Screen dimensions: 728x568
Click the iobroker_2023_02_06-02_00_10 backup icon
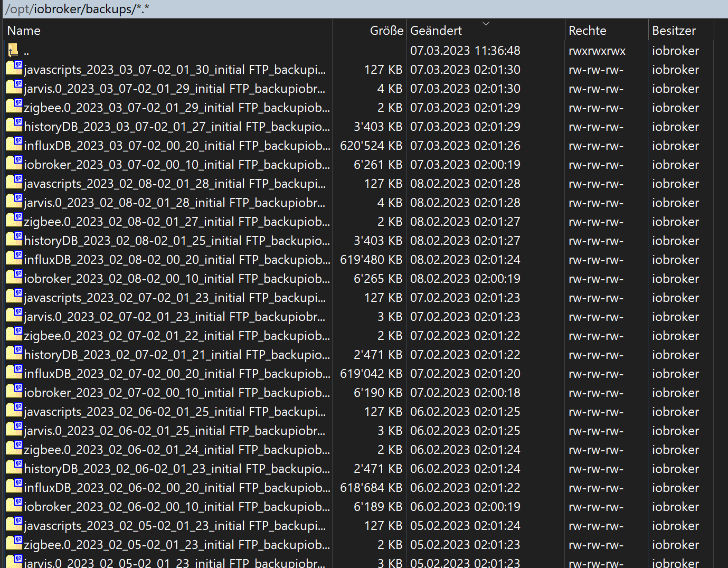tap(14, 506)
